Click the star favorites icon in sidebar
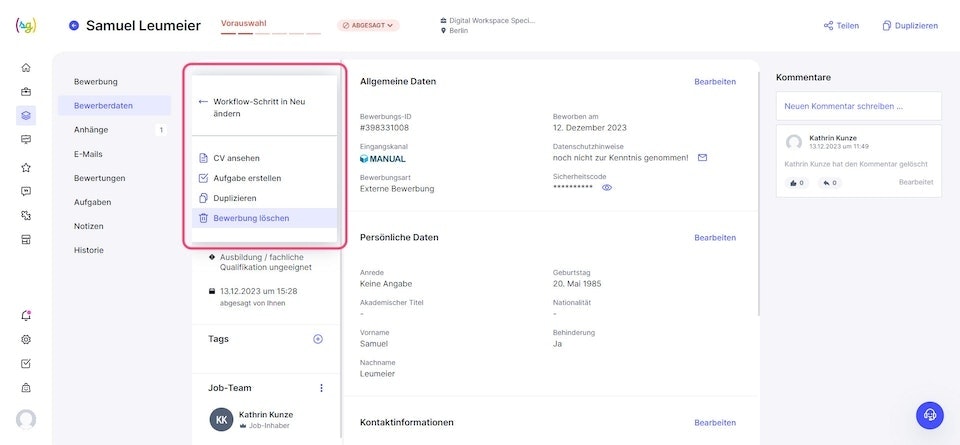Viewport: 960px width, 445px height. 26,167
